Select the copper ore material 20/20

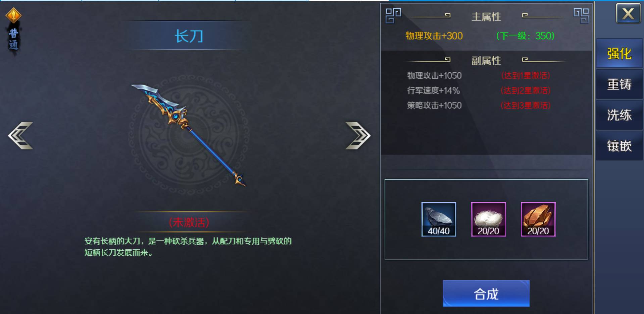coord(538,219)
